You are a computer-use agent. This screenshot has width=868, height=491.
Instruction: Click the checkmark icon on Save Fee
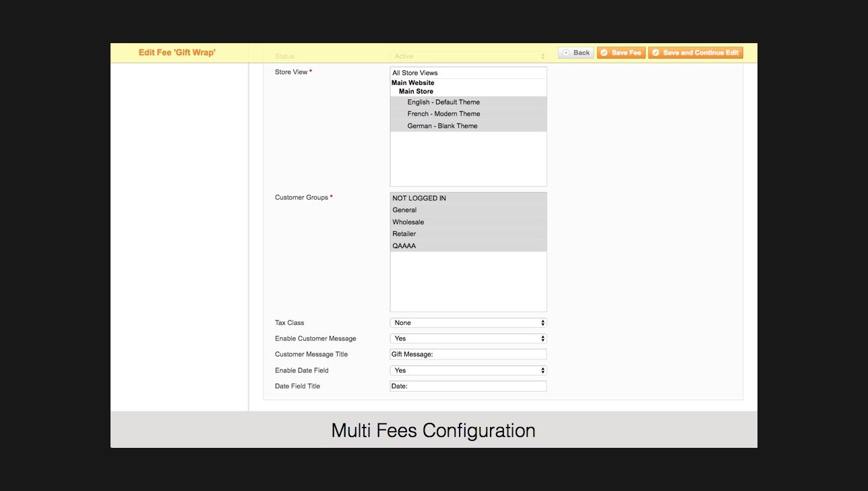(x=604, y=53)
